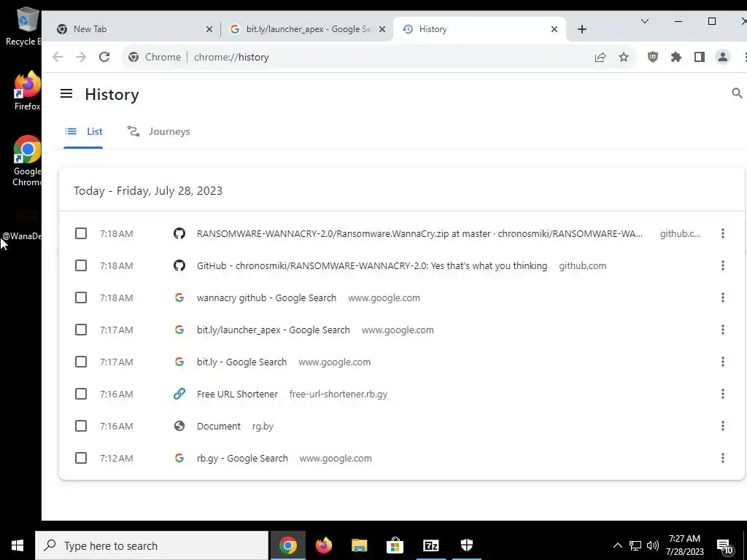This screenshot has height=560, width=747.
Task: Check the bit.ly/launcher_apex search entry checkbox
Action: tap(81, 330)
